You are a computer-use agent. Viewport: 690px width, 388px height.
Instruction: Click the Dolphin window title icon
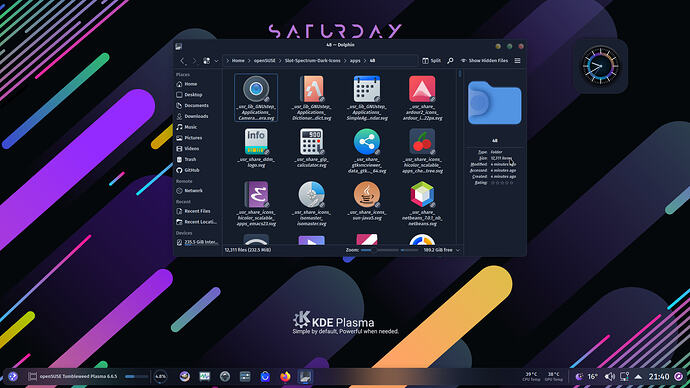[179, 46]
